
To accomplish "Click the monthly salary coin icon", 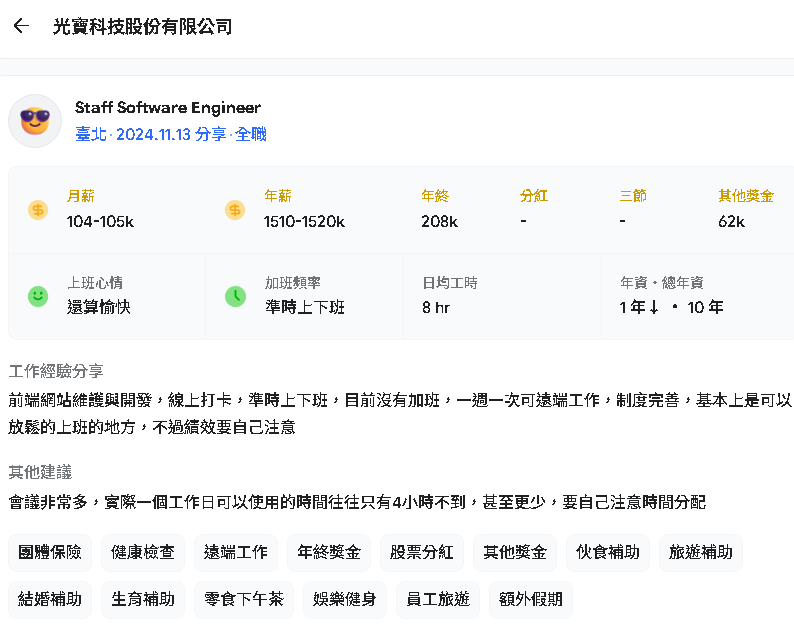I will 38,210.
